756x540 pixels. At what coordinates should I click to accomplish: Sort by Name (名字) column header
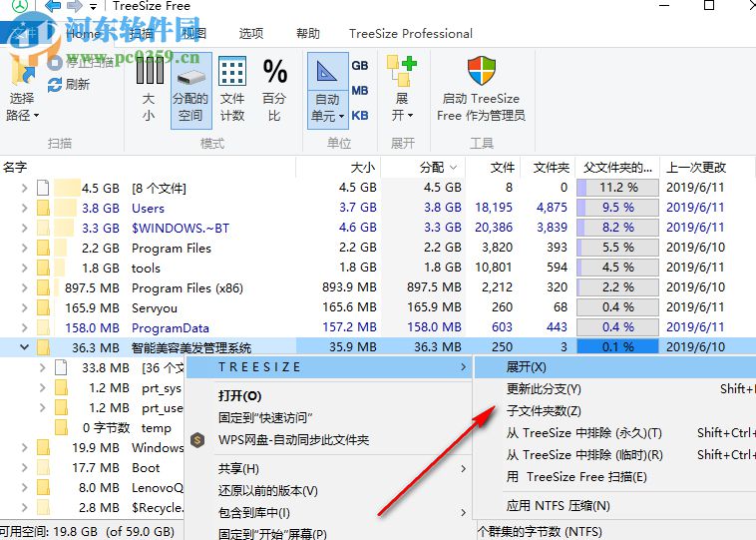[148, 168]
